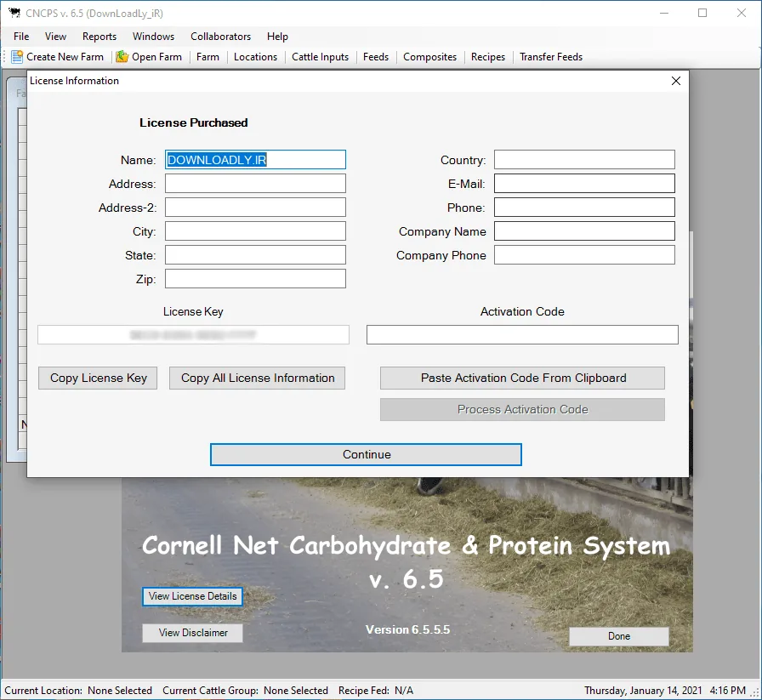Image resolution: width=762 pixels, height=700 pixels.
Task: Click the Done button on splash screen
Action: 619,636
